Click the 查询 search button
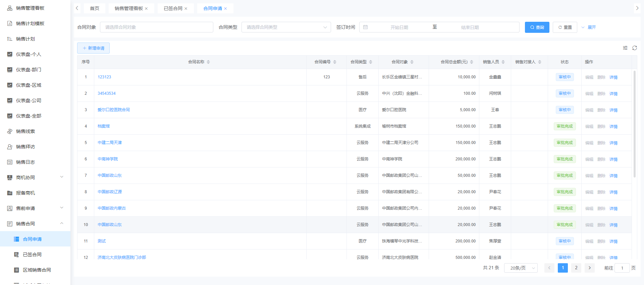 (x=537, y=27)
